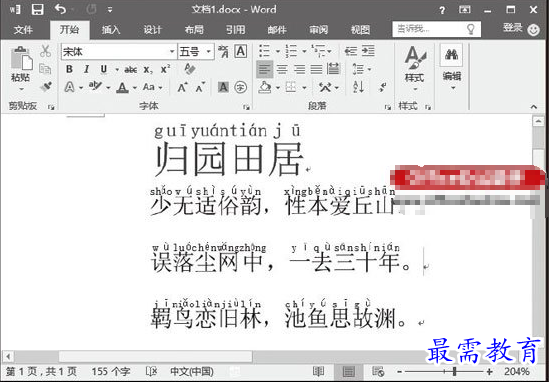Screen dimensions: 549x382
Task: Click the Numbering list icon
Action: point(291,51)
